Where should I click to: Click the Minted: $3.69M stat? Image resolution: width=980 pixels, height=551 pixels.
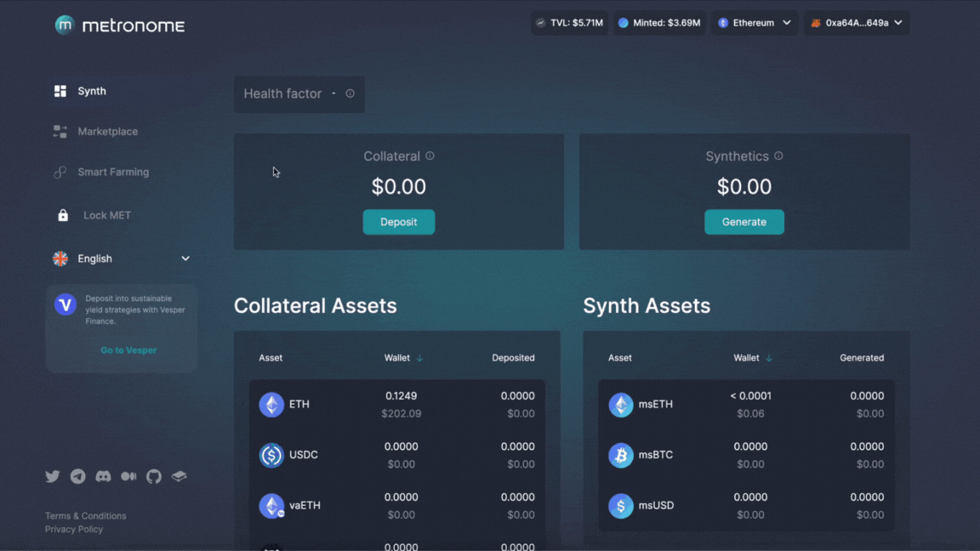pos(659,23)
